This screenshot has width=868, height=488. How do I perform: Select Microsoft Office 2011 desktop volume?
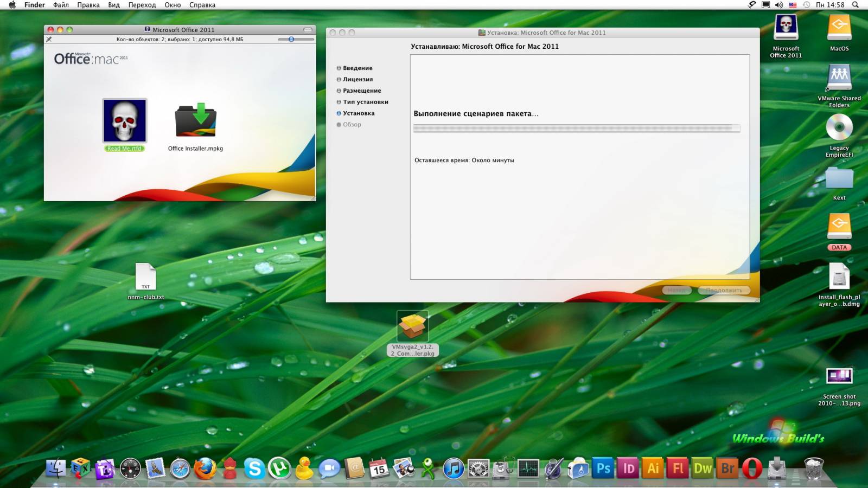tap(786, 36)
